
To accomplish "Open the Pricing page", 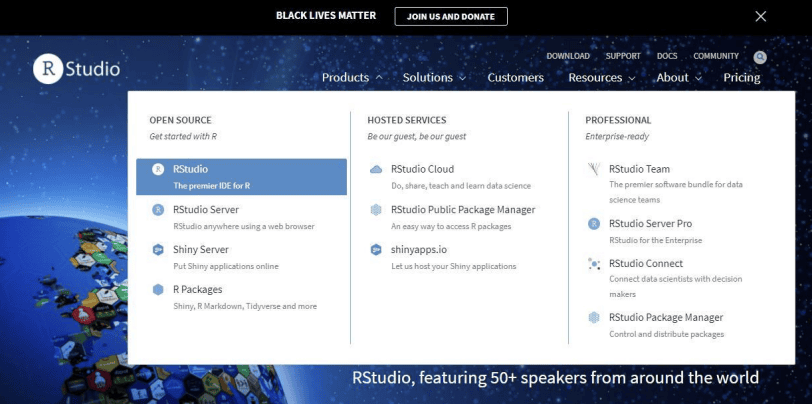I will [x=742, y=78].
